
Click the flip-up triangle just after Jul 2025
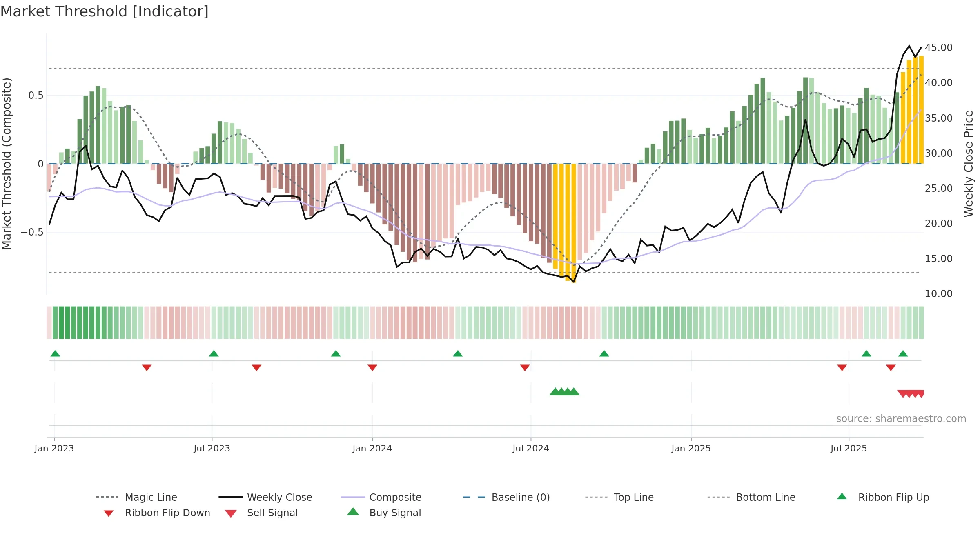[x=866, y=353]
